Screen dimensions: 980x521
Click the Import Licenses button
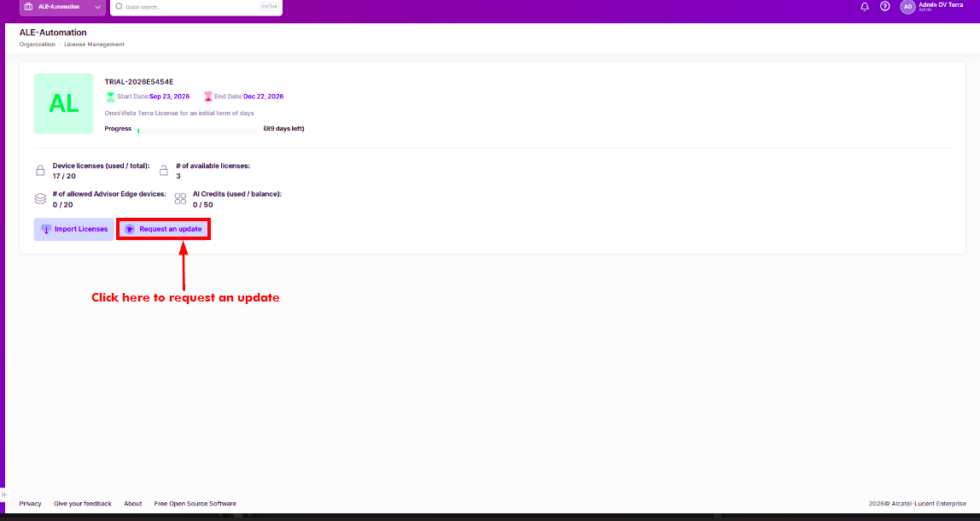(x=73, y=230)
